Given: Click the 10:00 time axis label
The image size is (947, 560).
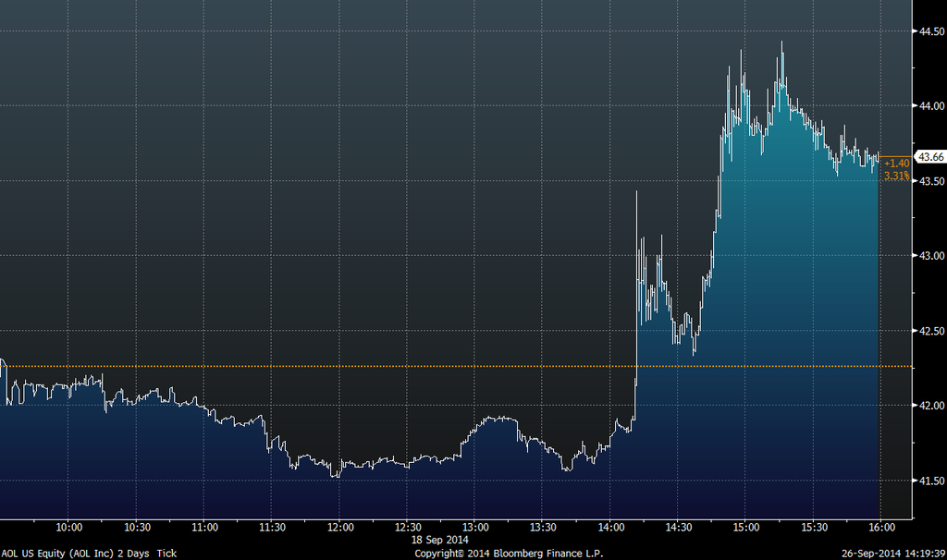Looking at the screenshot, I should pos(68,528).
